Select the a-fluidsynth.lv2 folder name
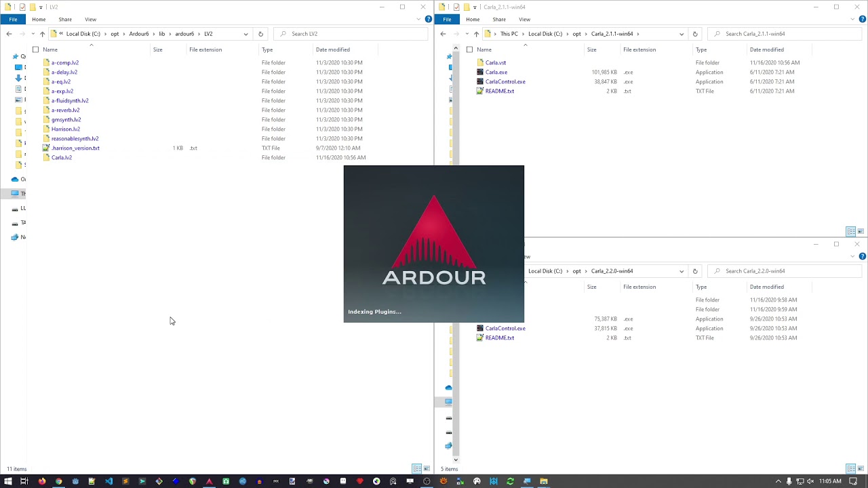Image resolution: width=868 pixels, height=488 pixels. (70, 100)
